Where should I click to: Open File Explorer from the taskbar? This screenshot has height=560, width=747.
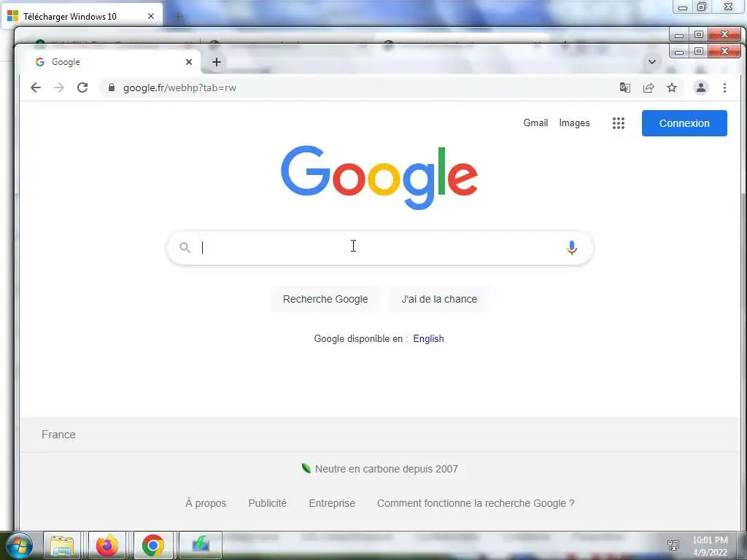[x=62, y=545]
